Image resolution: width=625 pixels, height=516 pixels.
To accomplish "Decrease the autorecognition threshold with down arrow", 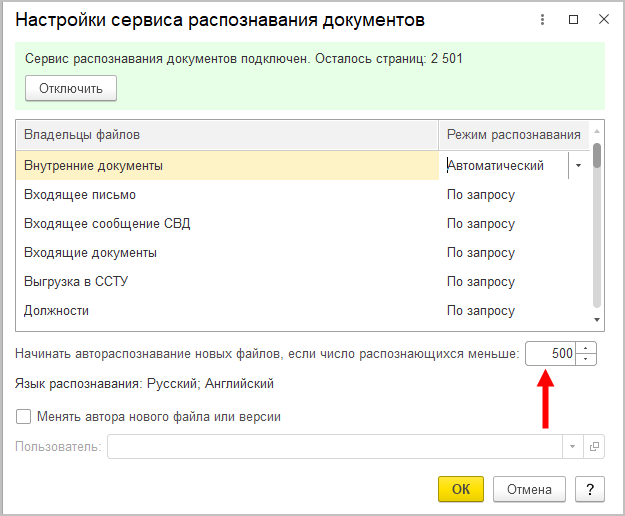I will point(586,359).
